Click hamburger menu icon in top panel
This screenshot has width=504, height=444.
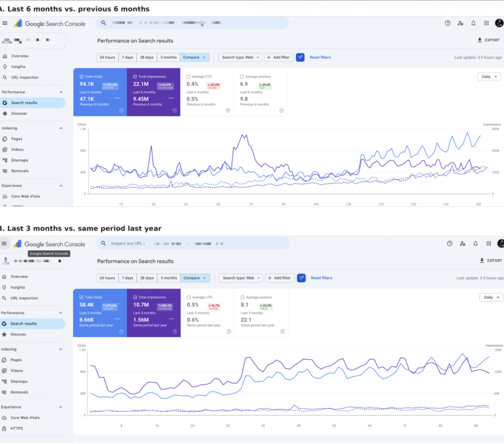click(5, 23)
